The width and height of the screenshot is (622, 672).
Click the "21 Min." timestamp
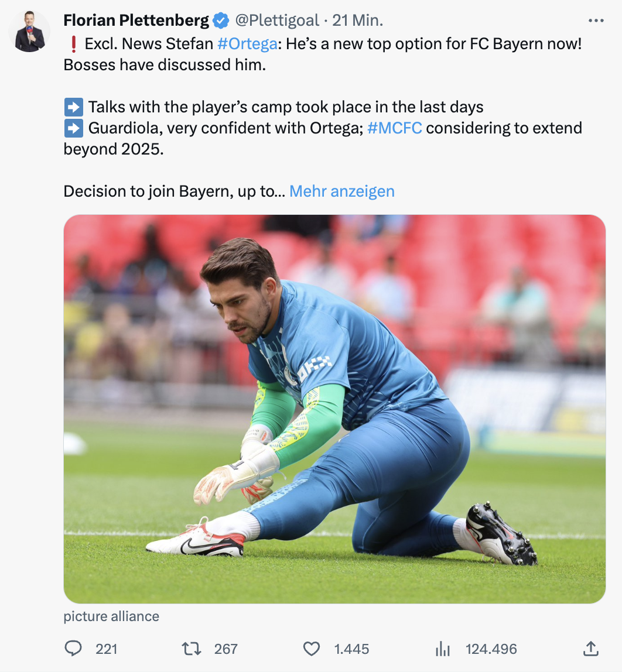[357, 21]
